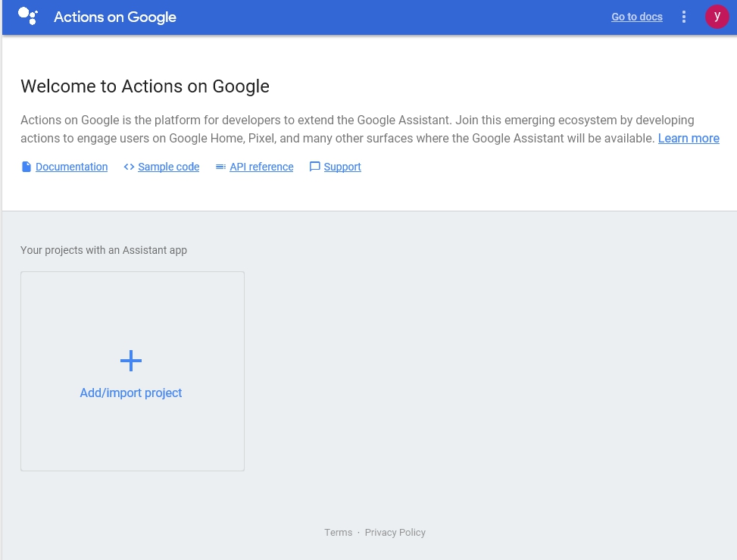737x560 pixels.
Task: Click the Support chat bubble icon
Action: [x=314, y=167]
